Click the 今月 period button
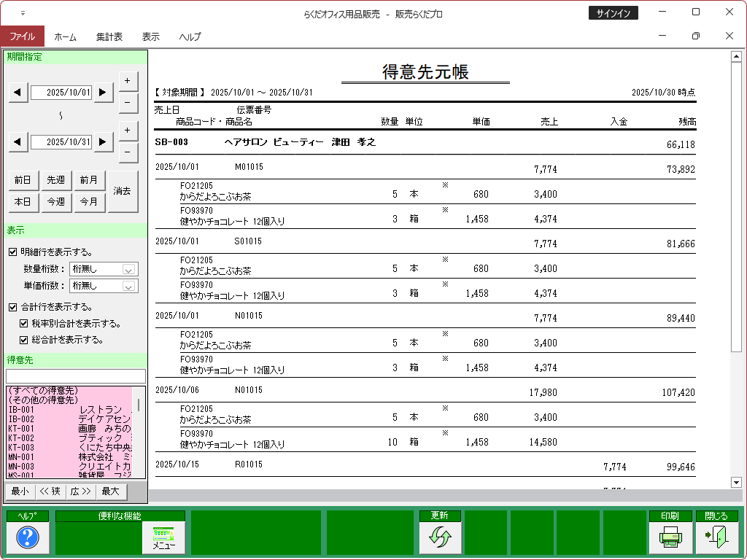 pyautogui.click(x=89, y=201)
